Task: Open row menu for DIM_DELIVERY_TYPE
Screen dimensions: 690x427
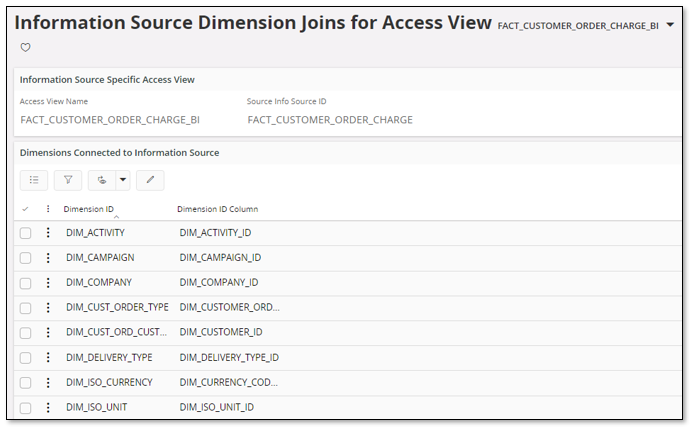Action: pyautogui.click(x=47, y=358)
